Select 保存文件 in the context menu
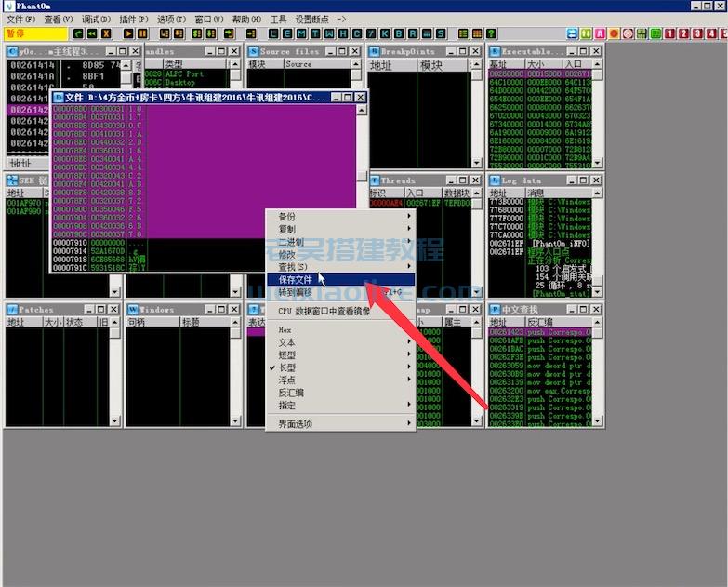The image size is (728, 587). [x=296, y=279]
